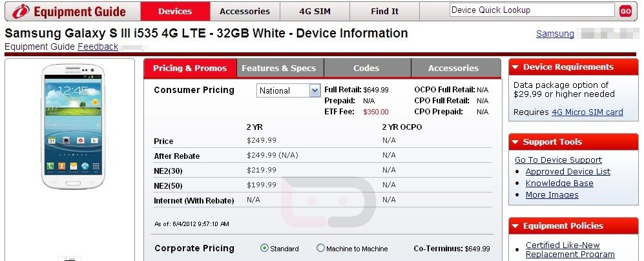Click the Feedback link

98,47
